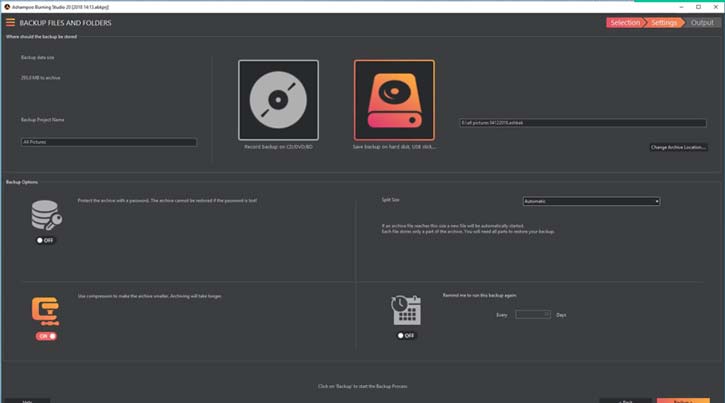Click the Backup Project Name field

[109, 142]
